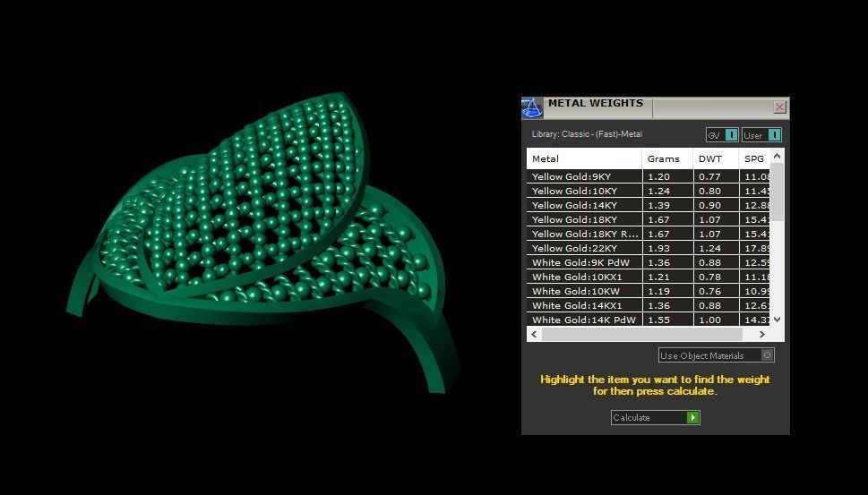Image resolution: width=868 pixels, height=495 pixels.
Task: Click the horizontal scroll right arrow
Action: (762, 334)
